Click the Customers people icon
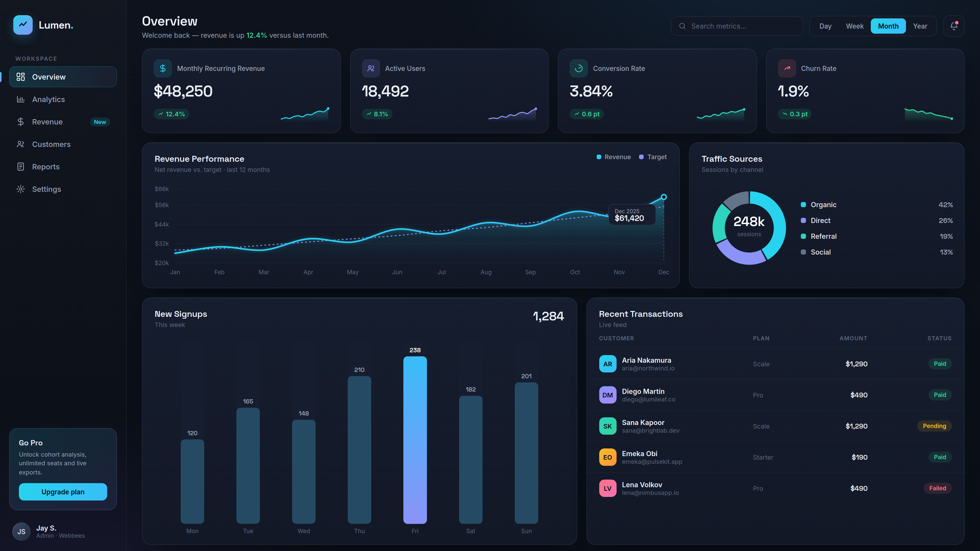The height and width of the screenshot is (551, 980). point(20,144)
